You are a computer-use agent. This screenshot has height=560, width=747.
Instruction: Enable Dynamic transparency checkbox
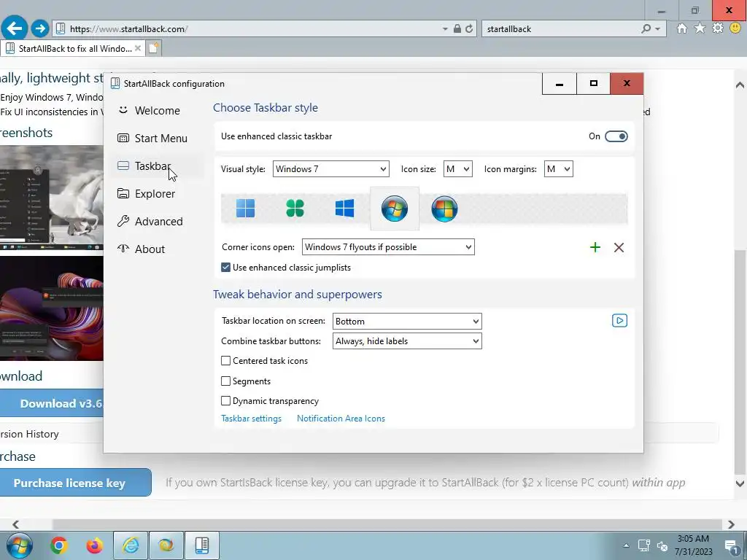point(226,400)
